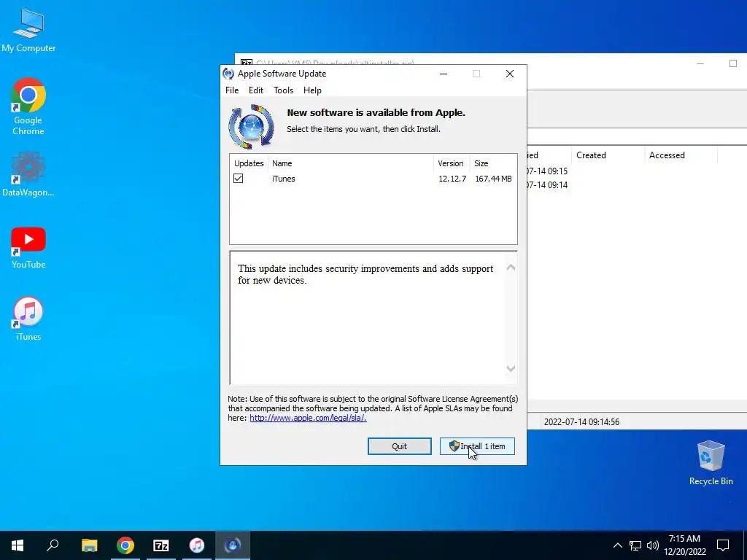This screenshot has width=747, height=560.
Task: Click 2022-07-14 09:14:56 status bar entry
Action: click(x=581, y=422)
